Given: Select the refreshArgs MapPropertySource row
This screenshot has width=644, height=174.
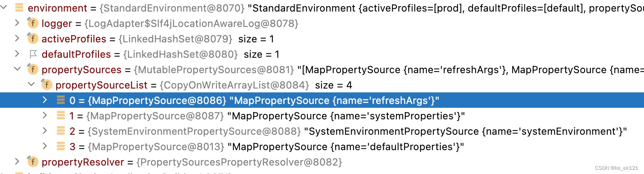Looking at the screenshot, I should coord(254,100).
